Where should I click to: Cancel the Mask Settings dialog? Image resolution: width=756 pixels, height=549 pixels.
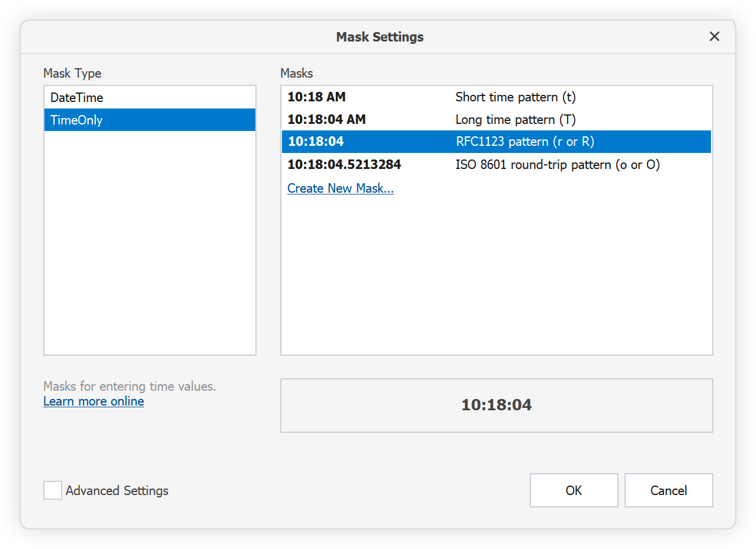[x=668, y=490]
